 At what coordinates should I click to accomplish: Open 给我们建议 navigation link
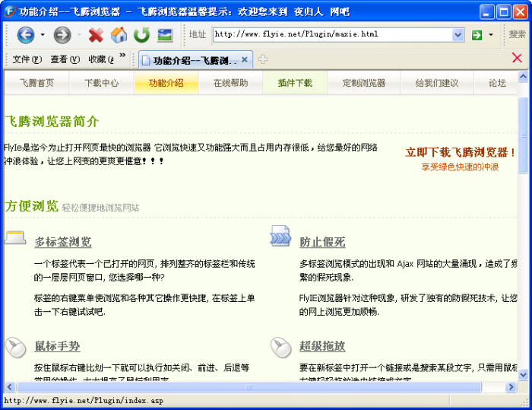click(x=437, y=83)
